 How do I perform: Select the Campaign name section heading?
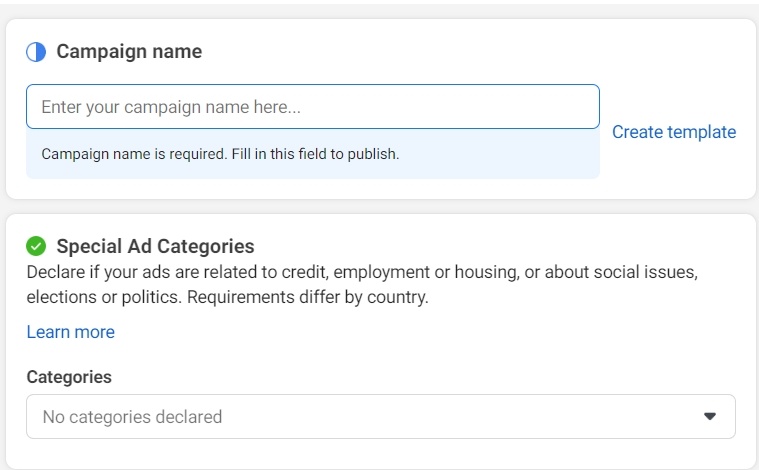click(129, 51)
